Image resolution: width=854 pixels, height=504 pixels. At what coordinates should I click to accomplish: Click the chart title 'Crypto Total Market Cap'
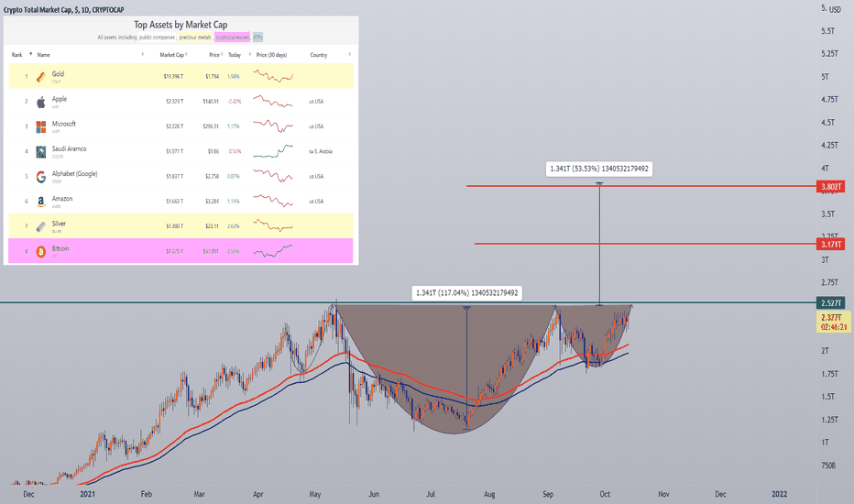pos(38,10)
